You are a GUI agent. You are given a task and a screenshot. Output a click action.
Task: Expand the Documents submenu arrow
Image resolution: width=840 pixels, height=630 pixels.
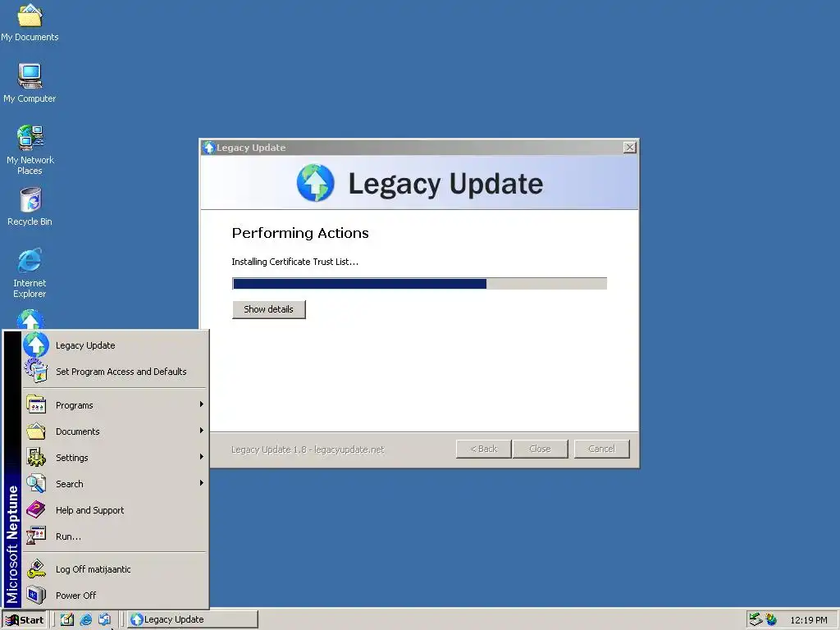(202, 430)
